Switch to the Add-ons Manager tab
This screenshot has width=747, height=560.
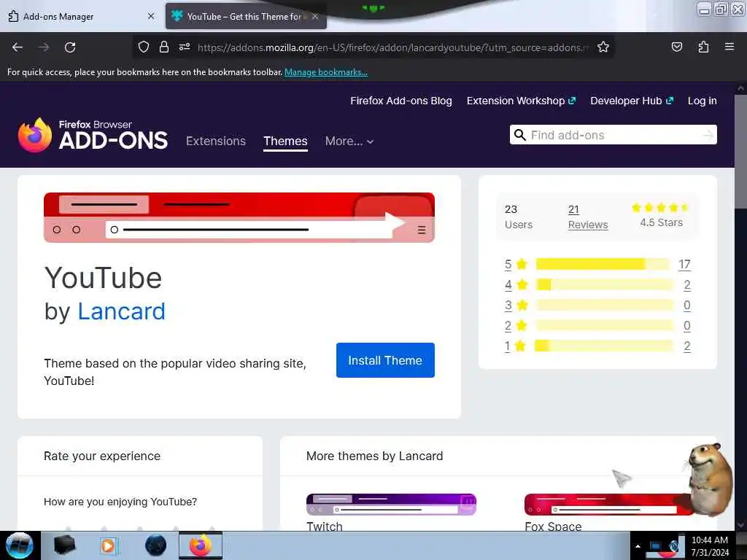click(x=82, y=16)
